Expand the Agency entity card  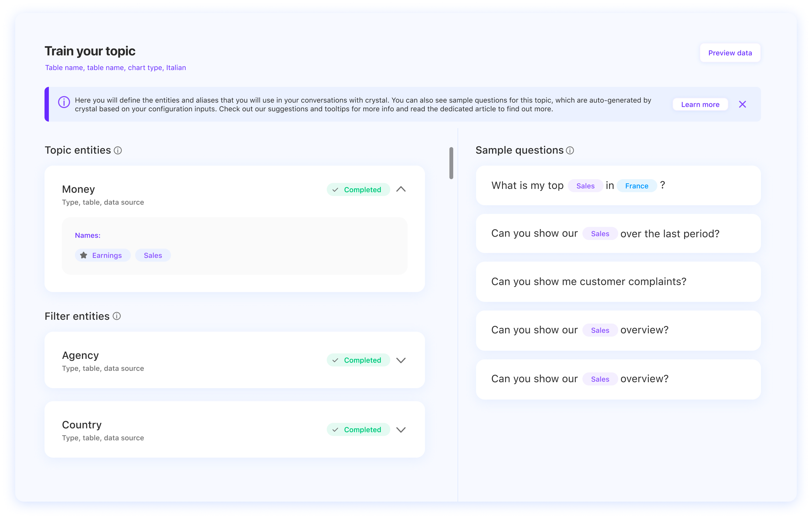tap(401, 360)
